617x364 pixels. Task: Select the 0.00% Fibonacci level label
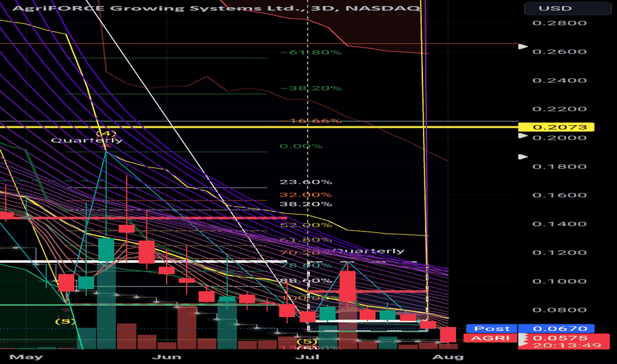point(301,146)
